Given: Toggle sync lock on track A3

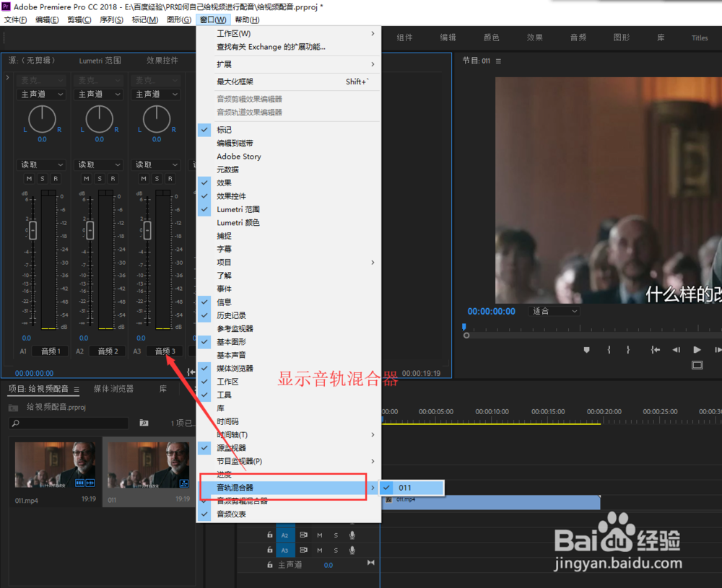Looking at the screenshot, I should pos(303,550).
